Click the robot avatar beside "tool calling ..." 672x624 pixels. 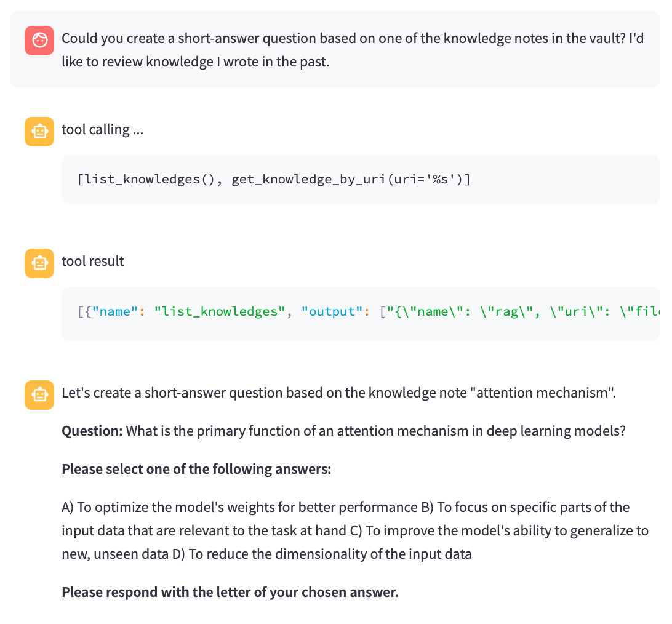click(x=39, y=132)
